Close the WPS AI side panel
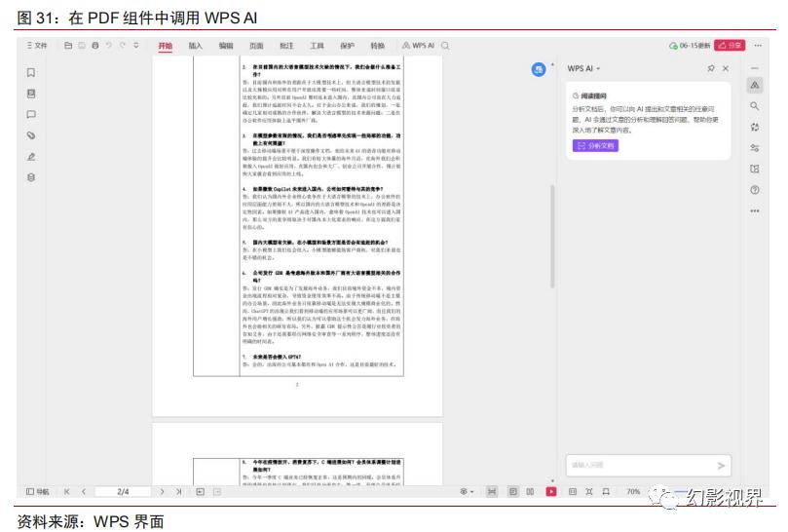This screenshot has width=788, height=532. pyautogui.click(x=726, y=68)
